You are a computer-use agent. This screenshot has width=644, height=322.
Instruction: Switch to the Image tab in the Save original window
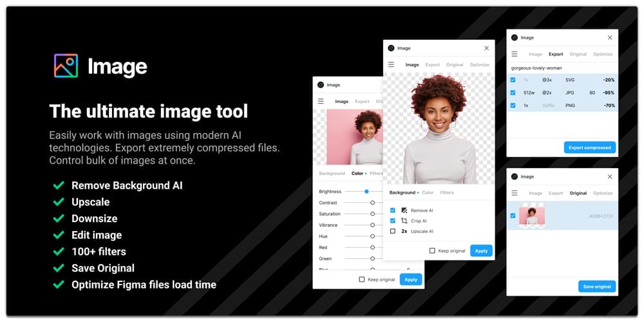tap(536, 193)
